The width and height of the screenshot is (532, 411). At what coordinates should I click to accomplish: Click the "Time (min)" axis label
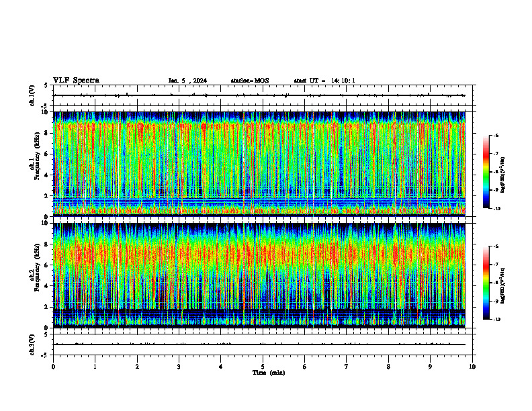269,373
